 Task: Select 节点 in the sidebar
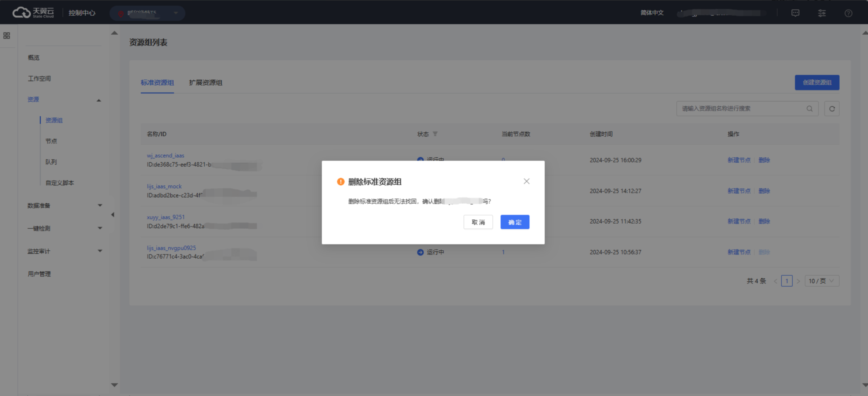coord(51,141)
